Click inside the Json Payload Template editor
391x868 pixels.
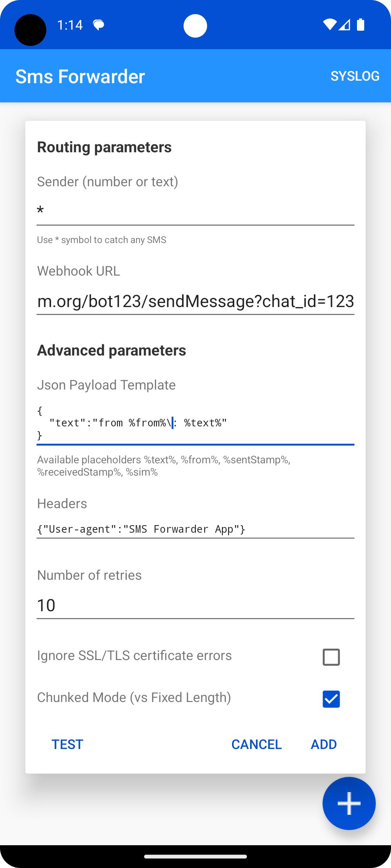[x=195, y=423]
